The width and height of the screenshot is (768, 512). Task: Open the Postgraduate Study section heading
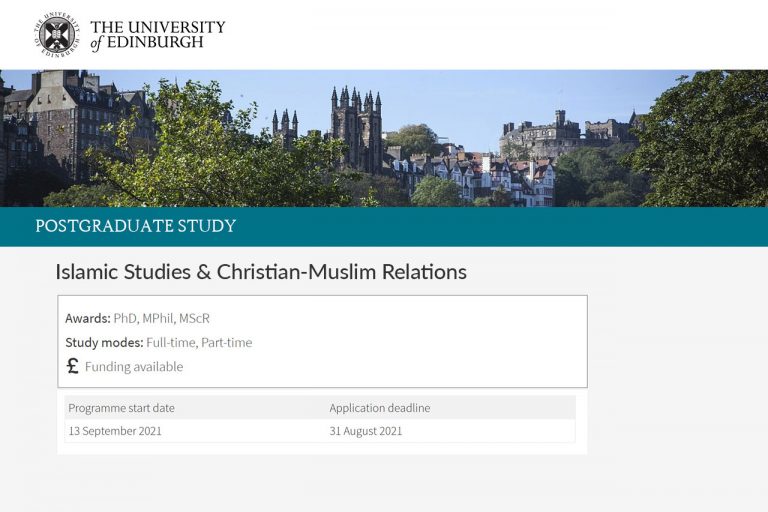[x=136, y=226]
